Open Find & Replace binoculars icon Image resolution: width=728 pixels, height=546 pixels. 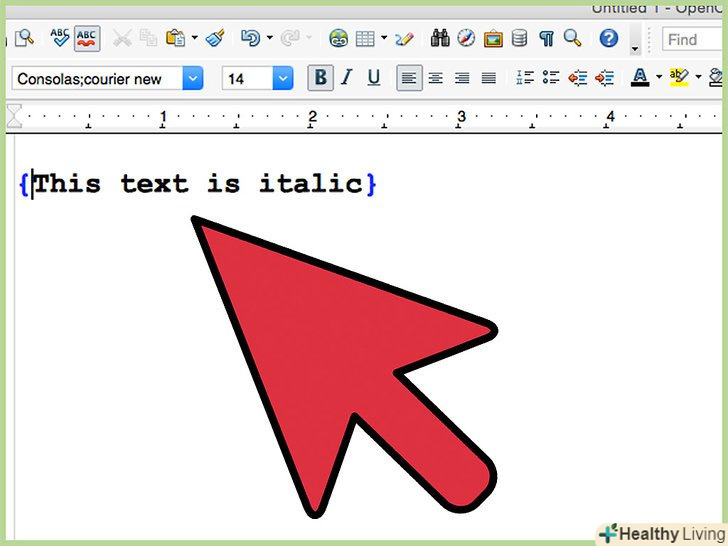click(x=440, y=39)
